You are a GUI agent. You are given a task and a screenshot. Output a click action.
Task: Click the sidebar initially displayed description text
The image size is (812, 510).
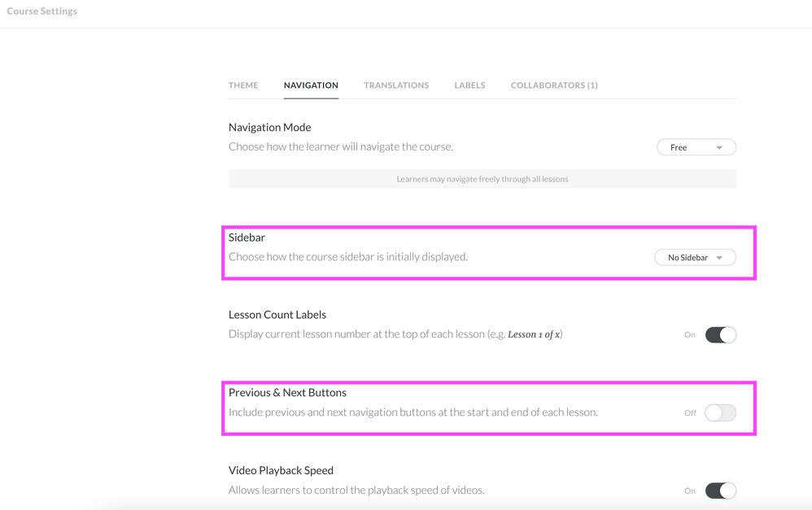point(347,257)
